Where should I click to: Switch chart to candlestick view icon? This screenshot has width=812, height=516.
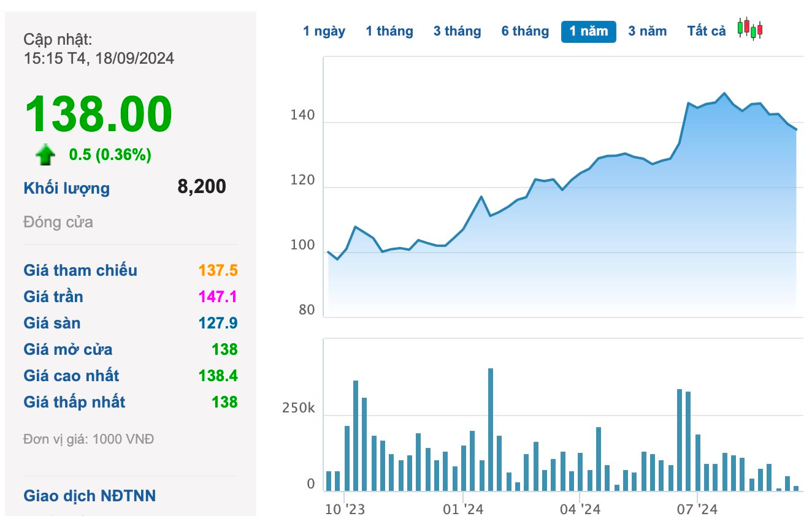tap(750, 29)
